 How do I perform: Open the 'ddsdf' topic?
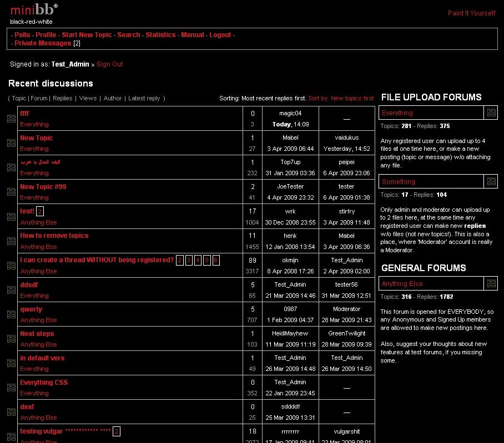tap(29, 285)
